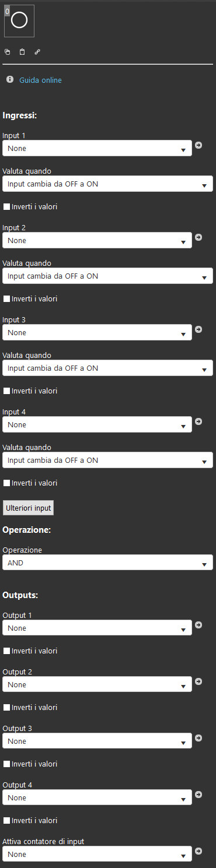Click the Ulteriori input button
Viewport: 216px width, 868px height.
[28, 508]
